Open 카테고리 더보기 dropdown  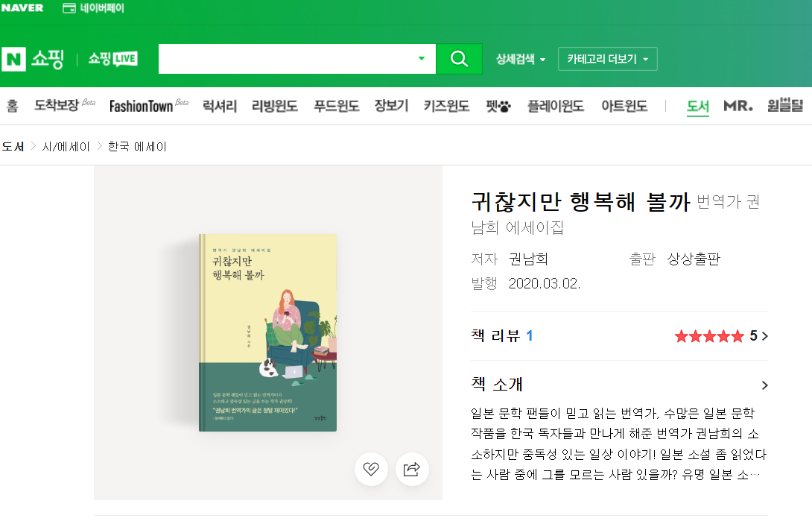click(x=607, y=59)
